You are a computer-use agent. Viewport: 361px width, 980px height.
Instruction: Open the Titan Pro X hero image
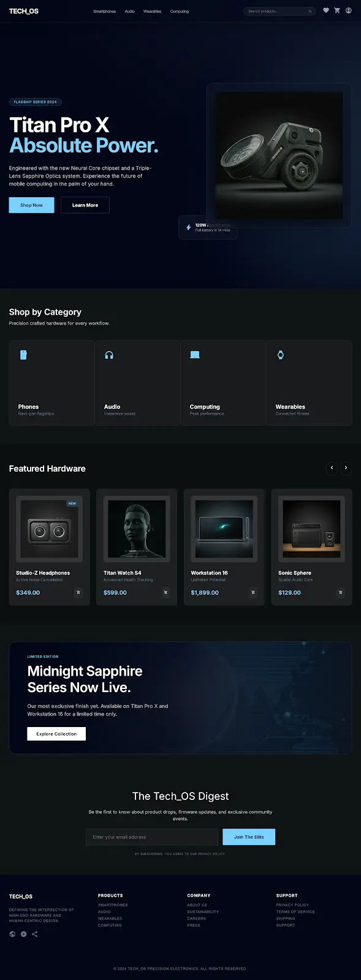[279, 156]
